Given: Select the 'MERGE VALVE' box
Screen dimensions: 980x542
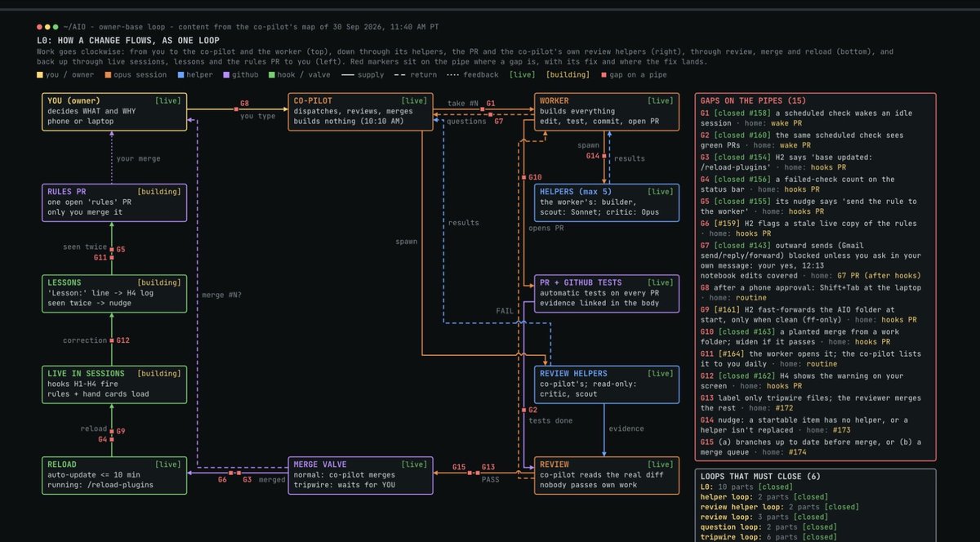Looking at the screenshot, I should point(360,475).
